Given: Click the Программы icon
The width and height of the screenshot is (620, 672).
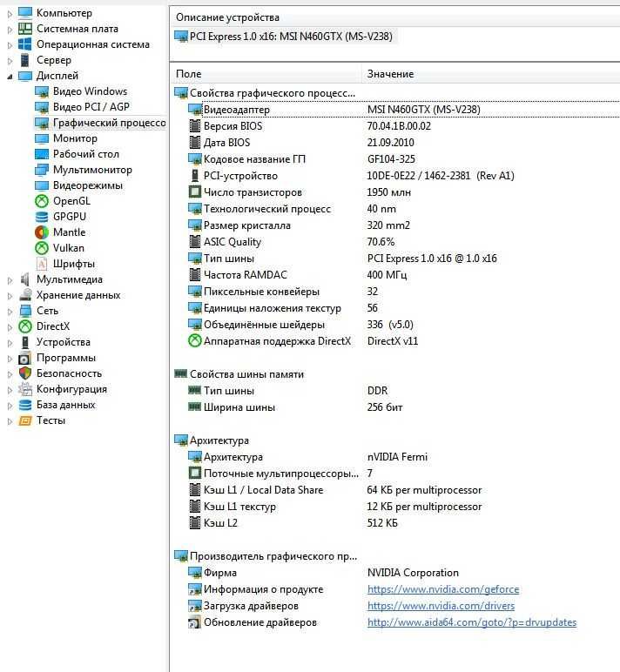Looking at the screenshot, I should click(25, 358).
